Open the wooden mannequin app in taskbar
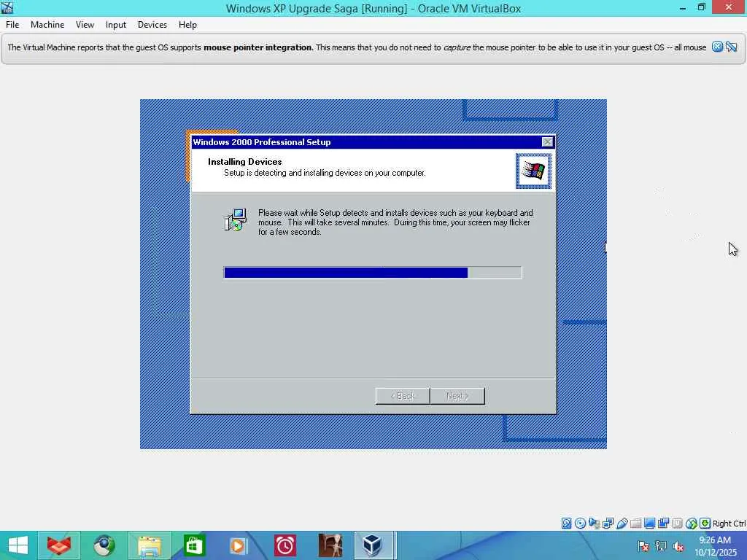Screen dimensions: 747x560 pyautogui.click(x=330, y=545)
